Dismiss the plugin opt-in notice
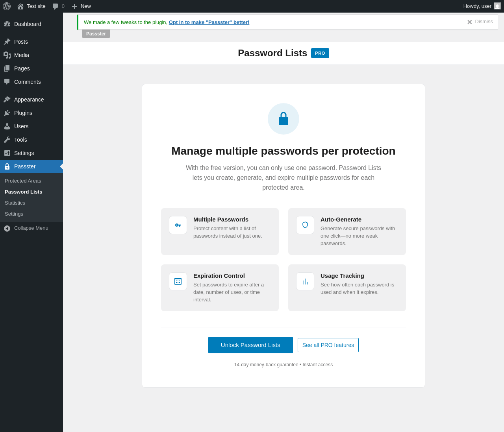 480,22
